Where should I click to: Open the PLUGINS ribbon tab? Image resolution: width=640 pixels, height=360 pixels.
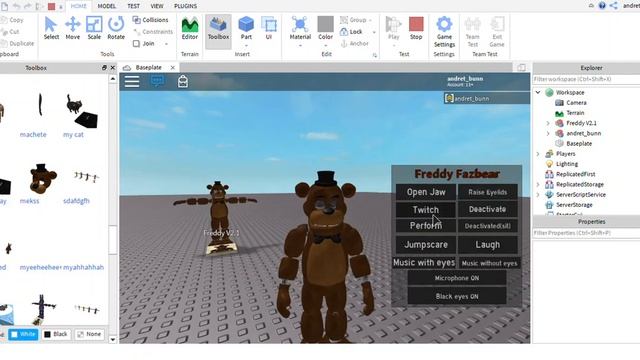(185, 6)
